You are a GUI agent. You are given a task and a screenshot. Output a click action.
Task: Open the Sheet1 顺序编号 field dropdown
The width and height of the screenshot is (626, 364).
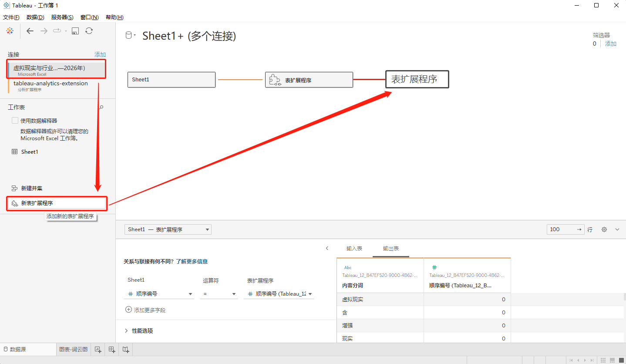[159, 294]
